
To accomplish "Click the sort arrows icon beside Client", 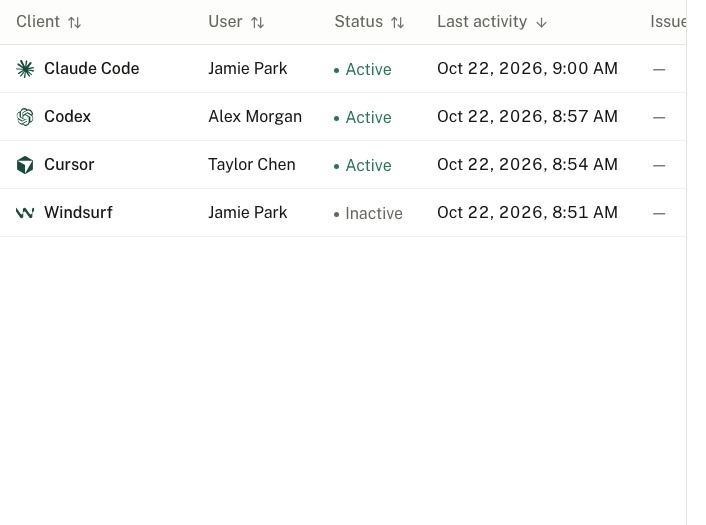I will (x=75, y=22).
